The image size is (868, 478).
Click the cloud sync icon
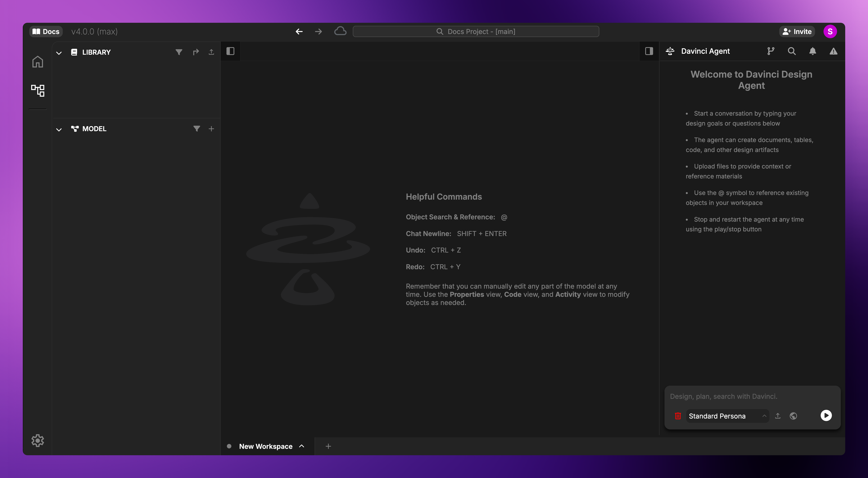point(340,31)
